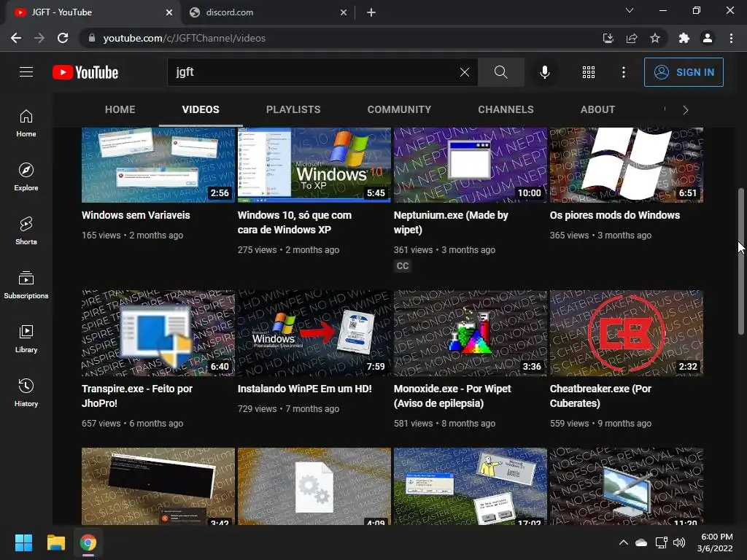Open Cheatbreaker.exe (Por Cuberates) video title
The width and height of the screenshot is (747, 560).
(x=600, y=396)
